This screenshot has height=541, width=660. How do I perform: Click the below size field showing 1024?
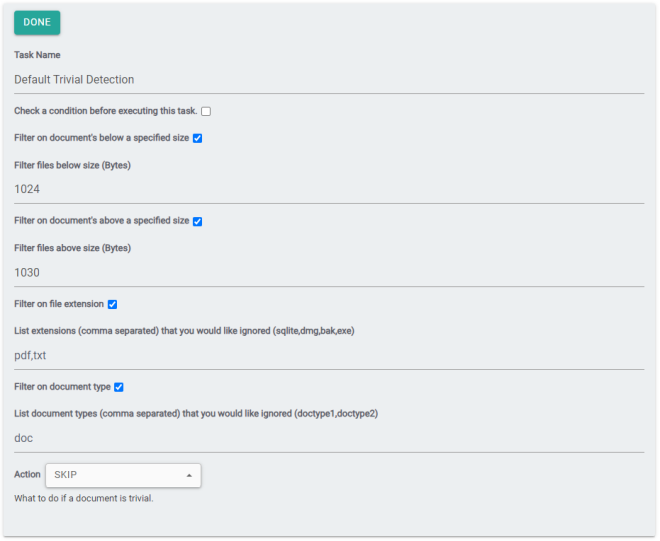click(328, 189)
